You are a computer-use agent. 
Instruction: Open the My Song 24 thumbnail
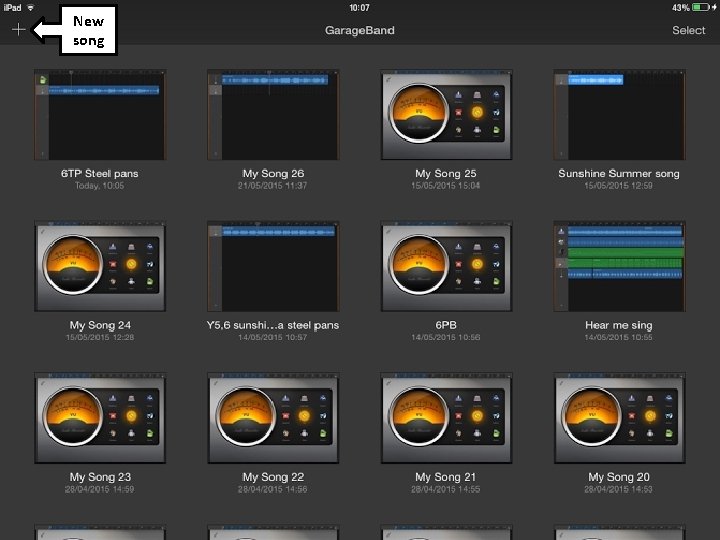tap(100, 266)
